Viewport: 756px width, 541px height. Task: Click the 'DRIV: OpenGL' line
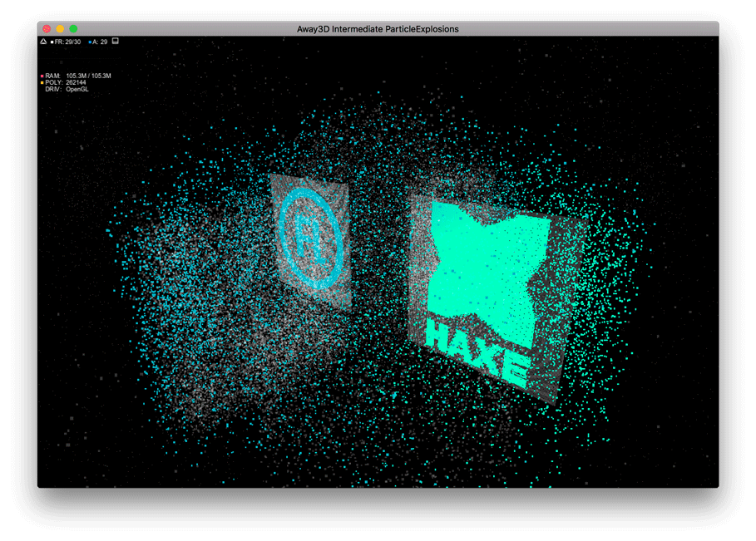tap(67, 90)
